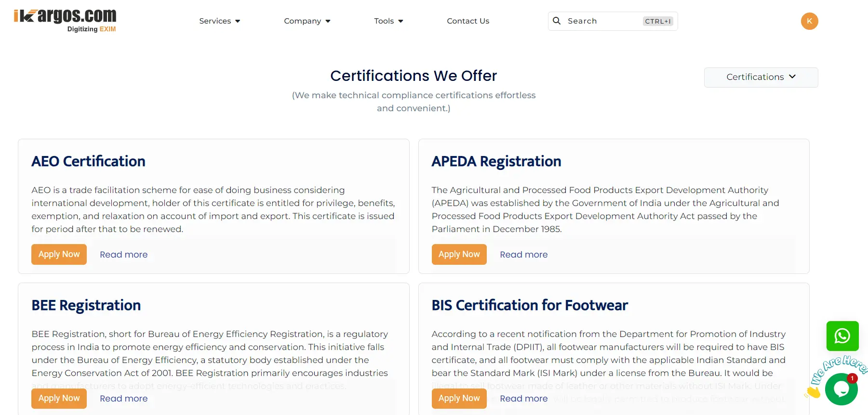Expand the Services menu arrow
The height and width of the screenshot is (415, 868).
[x=238, y=21]
